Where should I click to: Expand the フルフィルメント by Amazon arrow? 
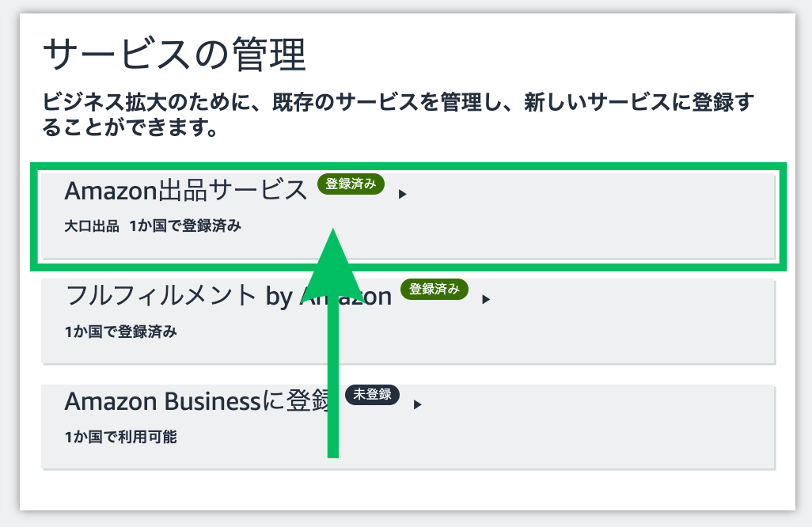tap(486, 299)
